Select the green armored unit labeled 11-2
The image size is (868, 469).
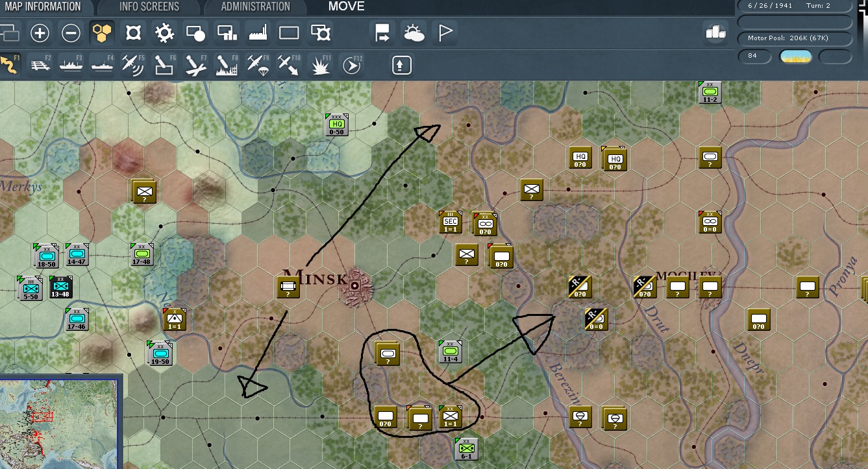tap(709, 93)
